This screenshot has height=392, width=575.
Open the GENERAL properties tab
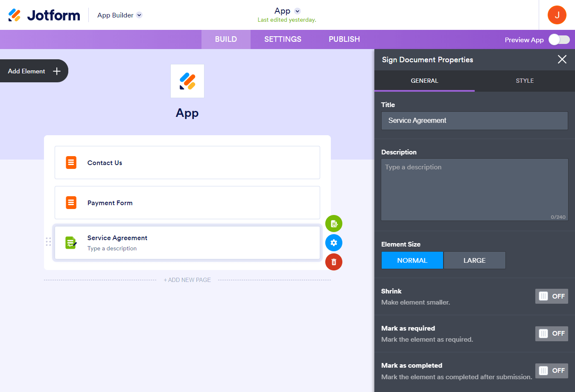[x=424, y=81]
